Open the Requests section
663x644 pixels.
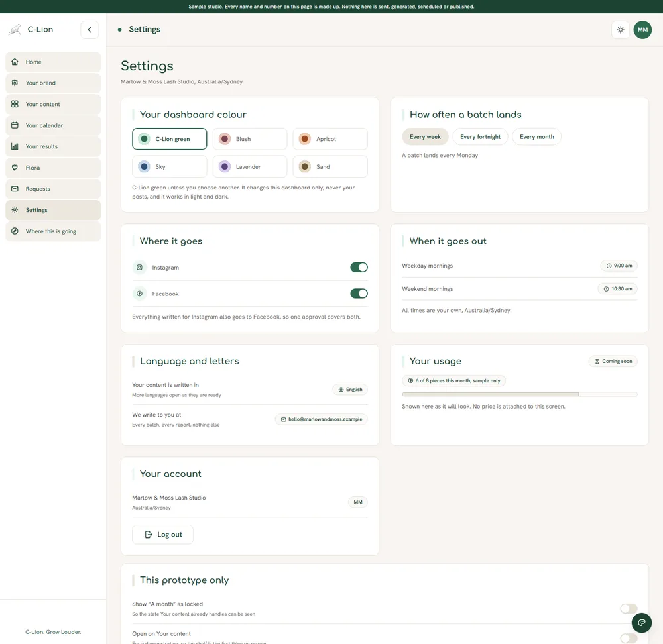tap(53, 188)
